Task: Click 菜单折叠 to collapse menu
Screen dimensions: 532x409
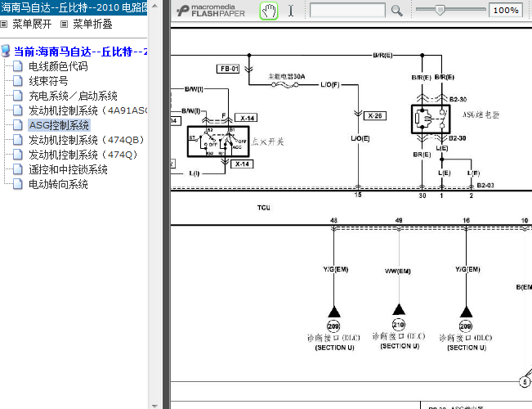Action: pos(92,24)
